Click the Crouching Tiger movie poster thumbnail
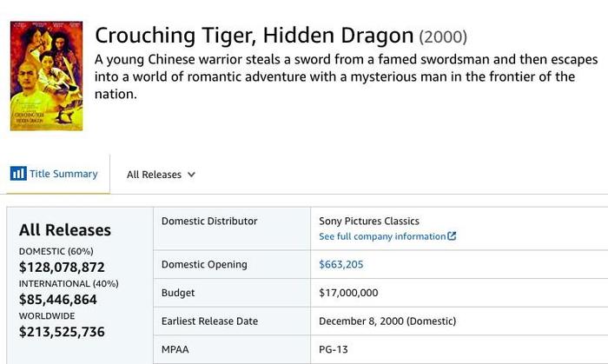The height and width of the screenshot is (364, 608). pyautogui.click(x=47, y=76)
